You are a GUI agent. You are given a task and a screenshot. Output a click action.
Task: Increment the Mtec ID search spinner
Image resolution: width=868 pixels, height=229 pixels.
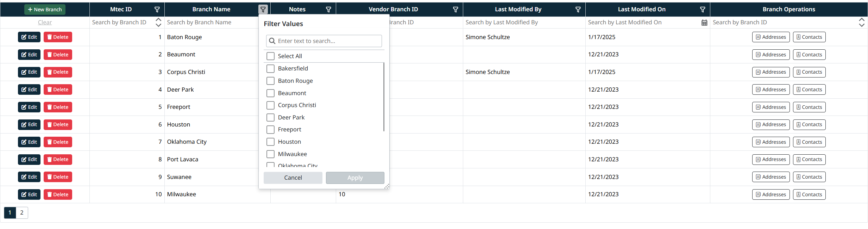pos(158,20)
